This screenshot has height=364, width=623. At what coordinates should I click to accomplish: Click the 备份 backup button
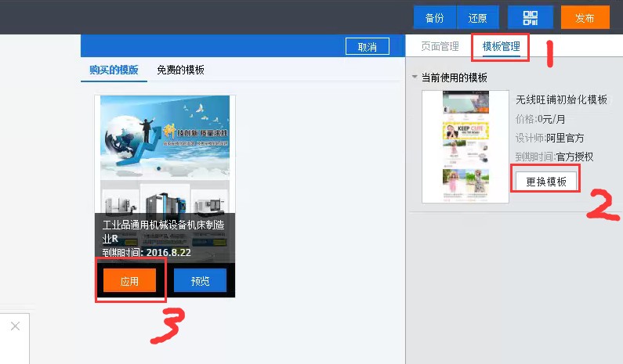pos(435,17)
